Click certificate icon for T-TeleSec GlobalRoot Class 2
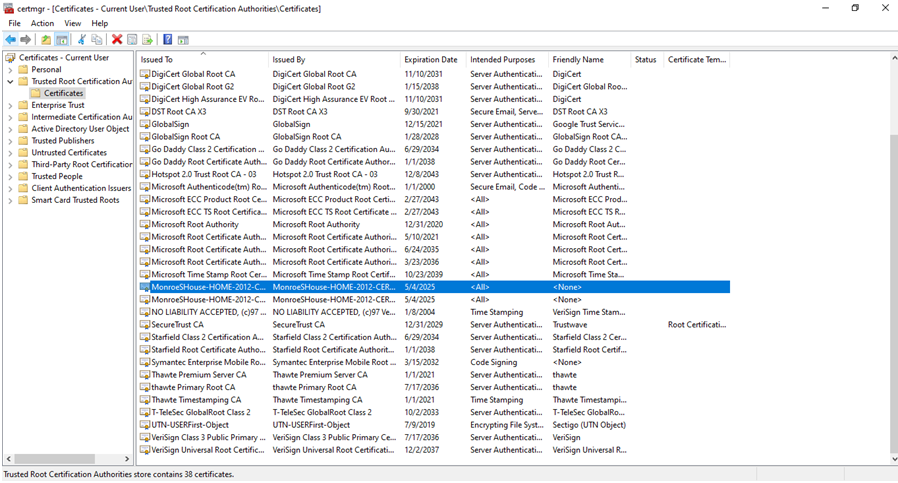 coord(145,413)
